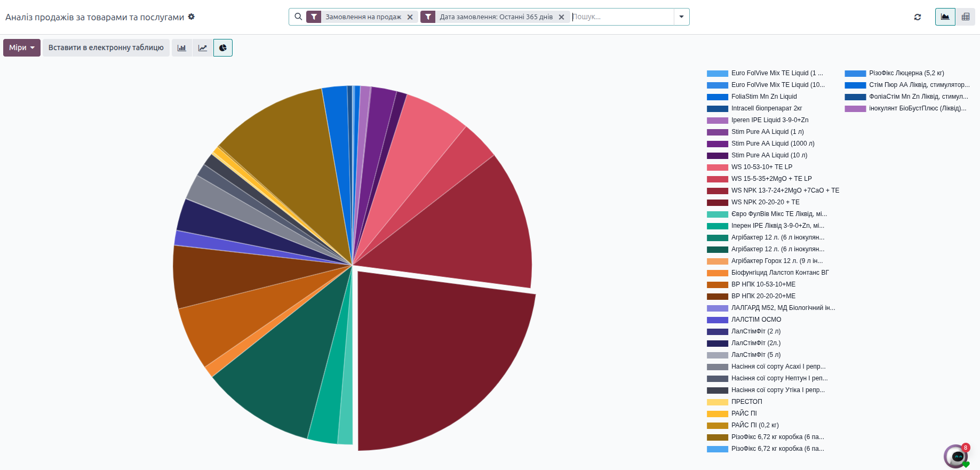The width and height of the screenshot is (980, 470).
Task: Click the search magnifier icon
Action: (x=298, y=17)
